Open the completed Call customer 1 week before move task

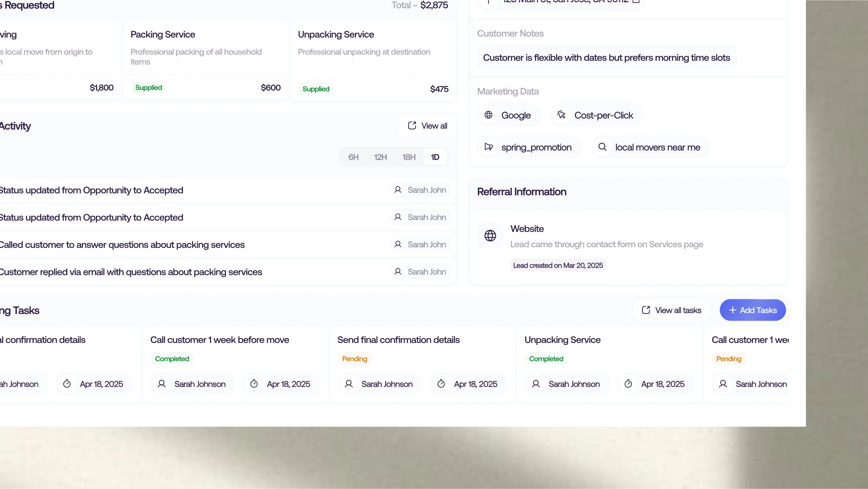click(x=236, y=364)
